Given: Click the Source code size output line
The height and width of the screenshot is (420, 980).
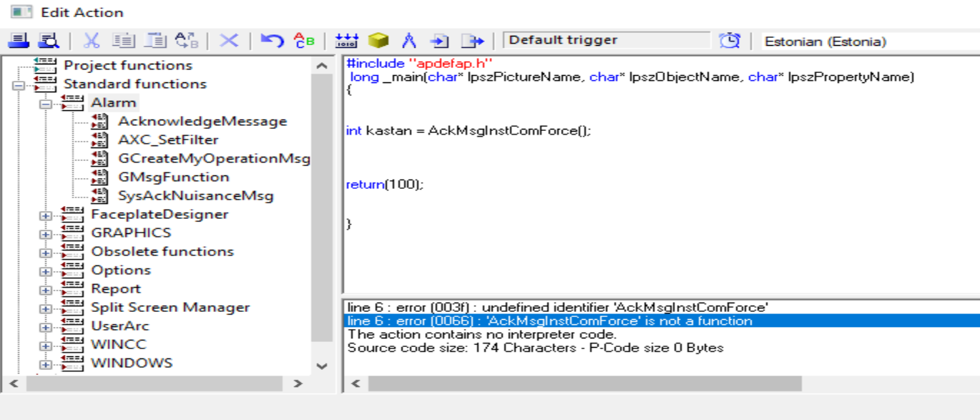Looking at the screenshot, I should click(x=535, y=348).
